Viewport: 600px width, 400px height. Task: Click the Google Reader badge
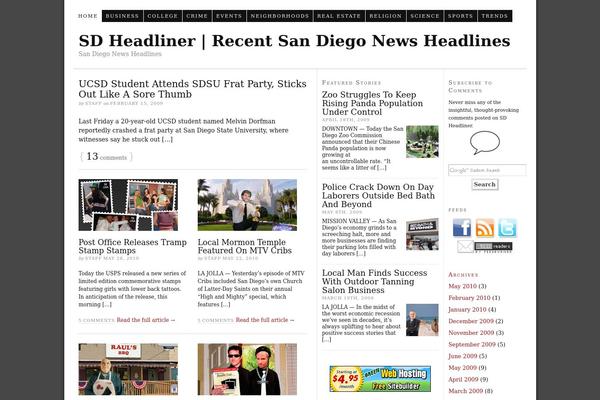tap(493, 247)
